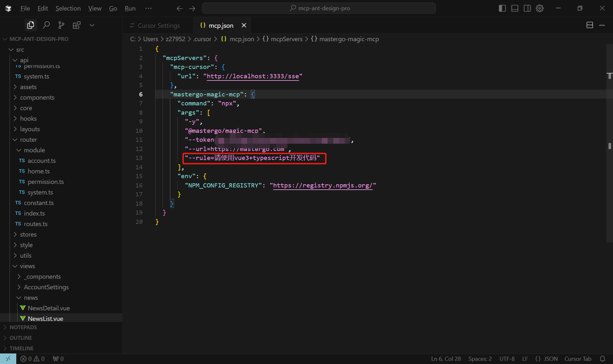Viewport: 613px width, 364px height.
Task: Open the Extensions view
Action: pos(77,25)
